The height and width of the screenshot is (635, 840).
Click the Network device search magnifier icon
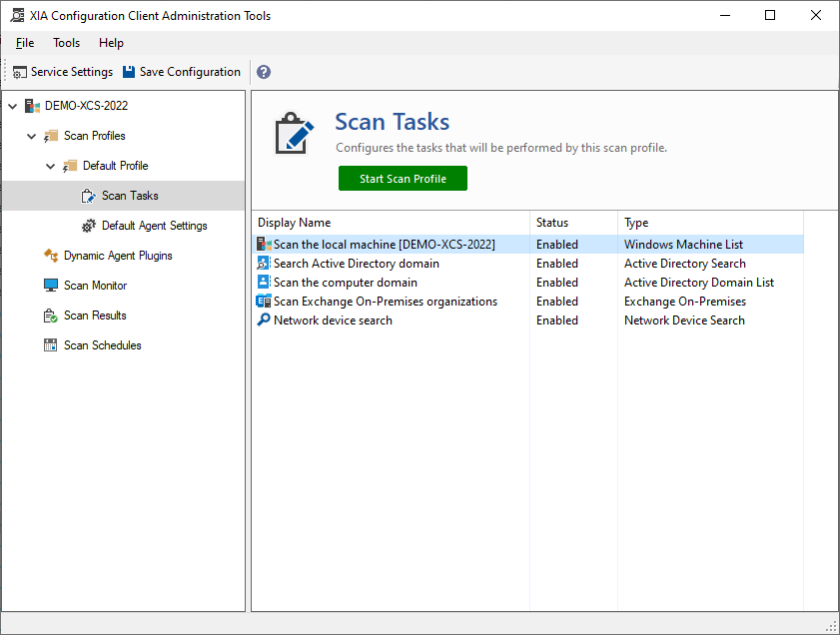264,320
